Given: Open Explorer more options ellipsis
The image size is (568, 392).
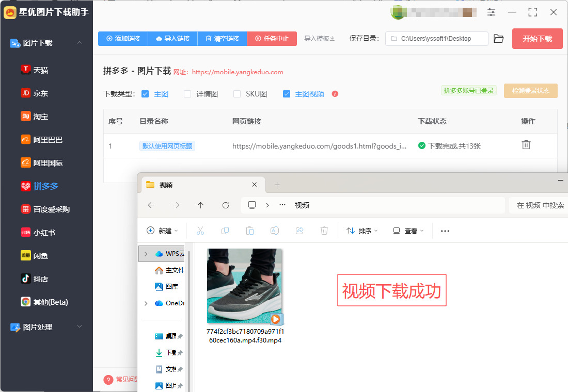Looking at the screenshot, I should click(x=445, y=231).
